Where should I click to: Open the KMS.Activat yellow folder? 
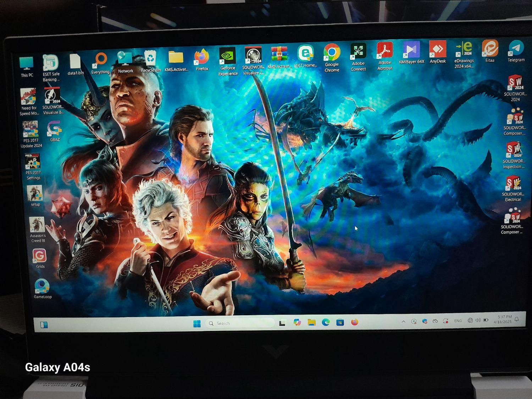[x=176, y=61]
